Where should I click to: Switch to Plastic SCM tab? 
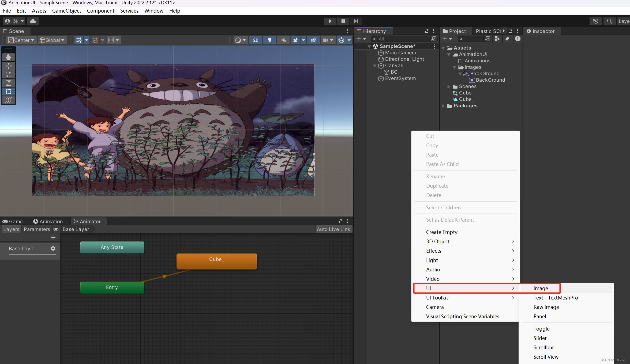coord(488,31)
